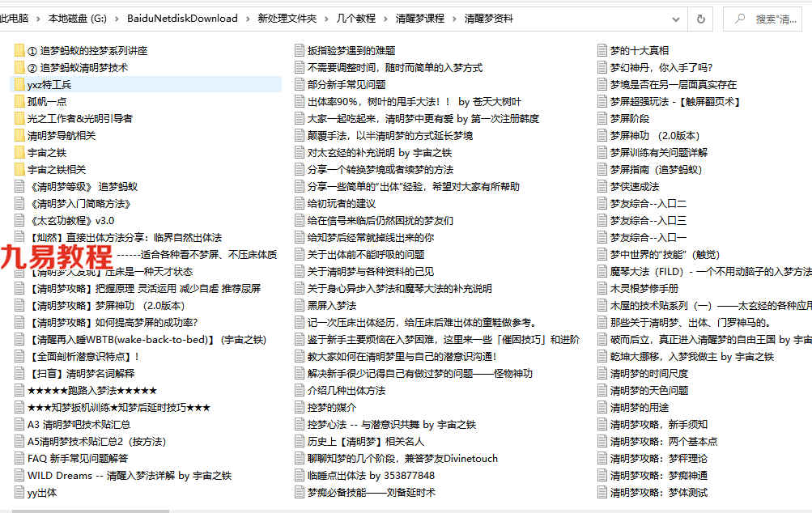Select document icon of 清明梦的用途
This screenshot has width=812, height=513.
pos(602,408)
